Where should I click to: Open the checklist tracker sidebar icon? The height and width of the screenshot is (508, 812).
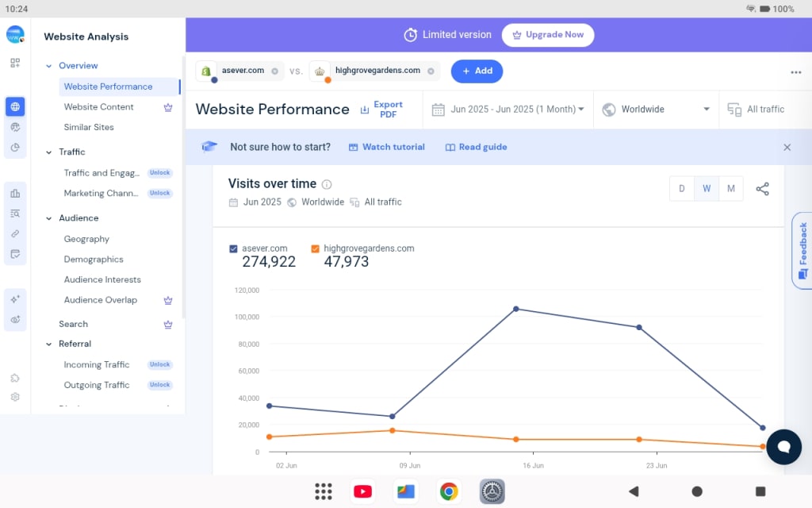15,254
